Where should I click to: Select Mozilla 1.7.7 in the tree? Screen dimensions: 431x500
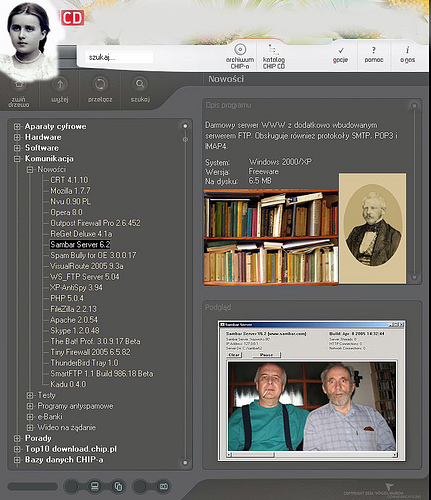click(70, 191)
